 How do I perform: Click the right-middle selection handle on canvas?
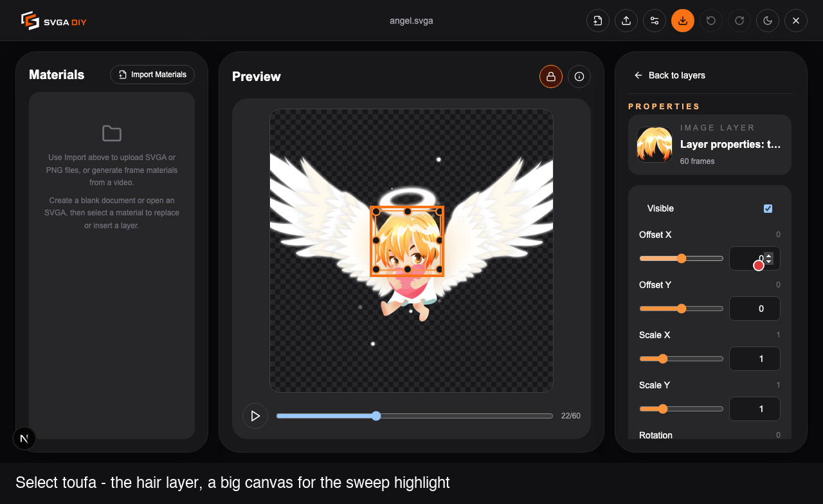click(439, 240)
